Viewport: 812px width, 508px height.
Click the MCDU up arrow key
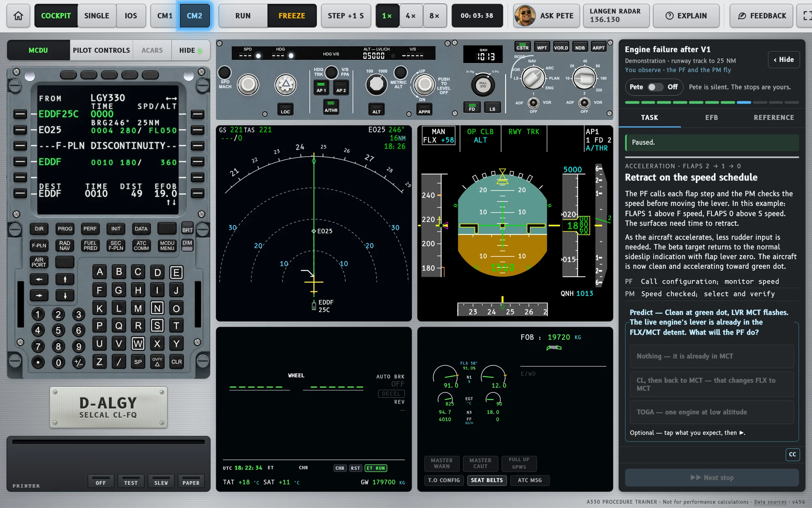[65, 279]
